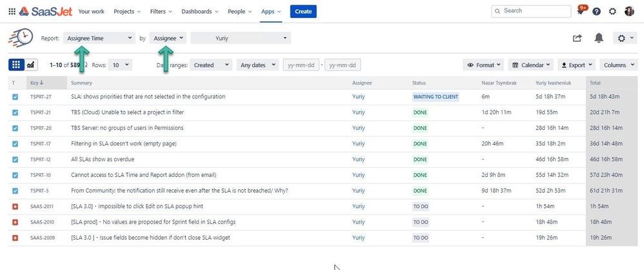Change Rows per page dropdown
644x270 pixels.
(120, 65)
